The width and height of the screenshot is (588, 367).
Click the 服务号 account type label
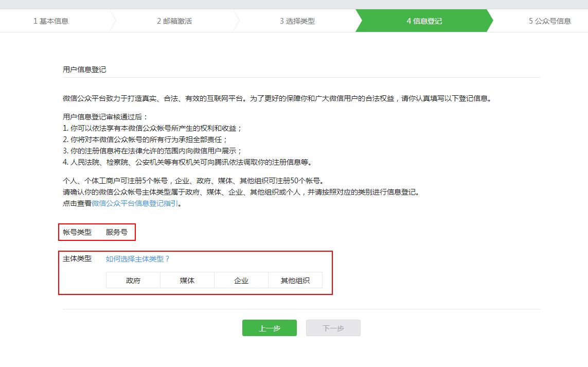[116, 232]
